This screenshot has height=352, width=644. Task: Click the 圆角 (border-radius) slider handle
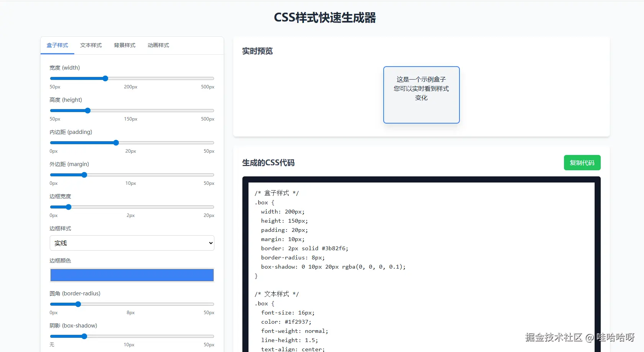78,304
